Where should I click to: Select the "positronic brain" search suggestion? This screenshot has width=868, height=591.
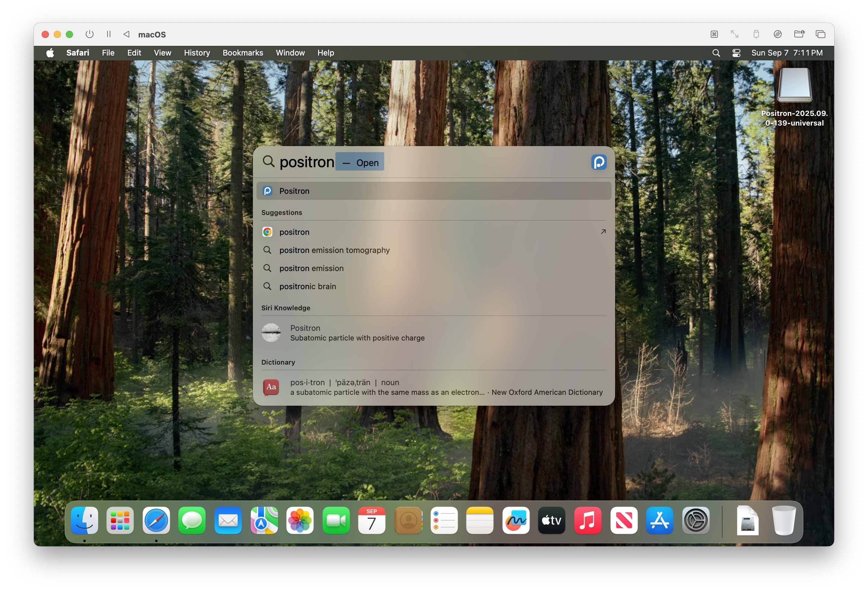[434, 286]
